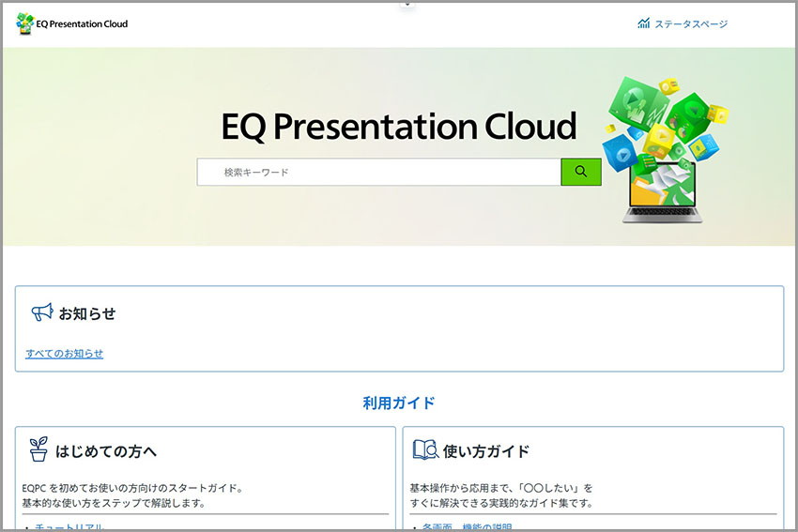
Task: Click the EQ Presentation Cloud header text
Action: tap(82, 23)
